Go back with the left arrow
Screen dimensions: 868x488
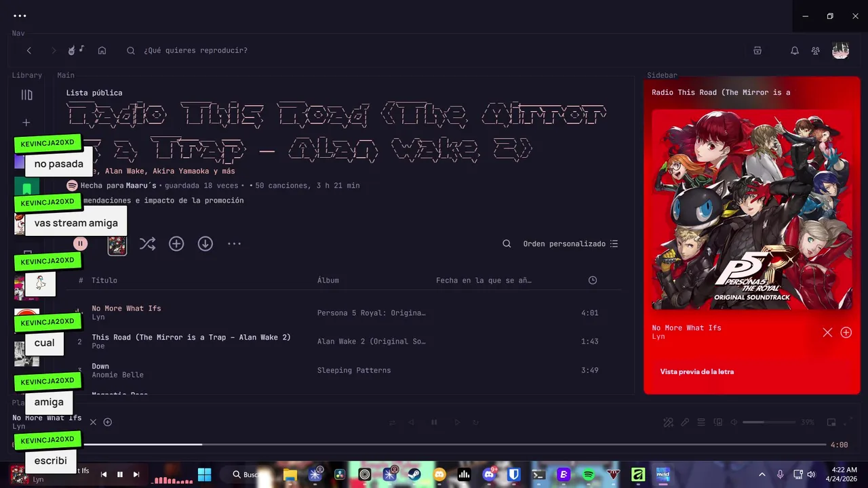[29, 51]
